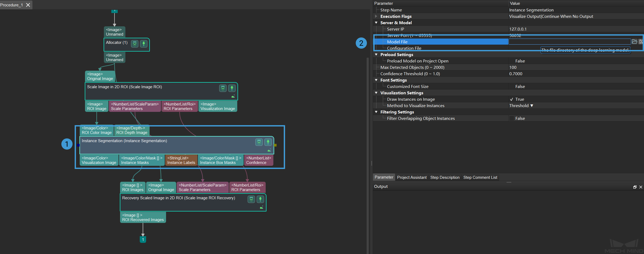Click the run-step arrow on Recovery Scaled Image node
The image size is (644, 254).
260,199
